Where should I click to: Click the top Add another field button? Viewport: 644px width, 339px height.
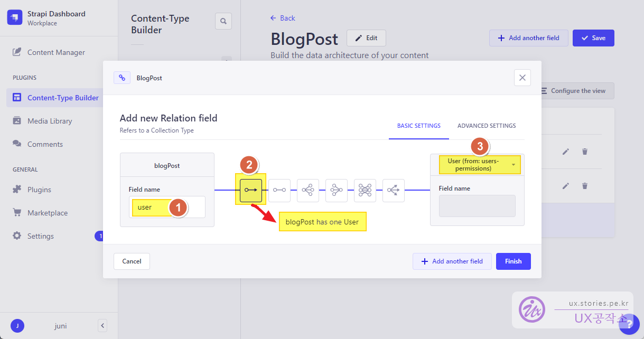tap(528, 38)
